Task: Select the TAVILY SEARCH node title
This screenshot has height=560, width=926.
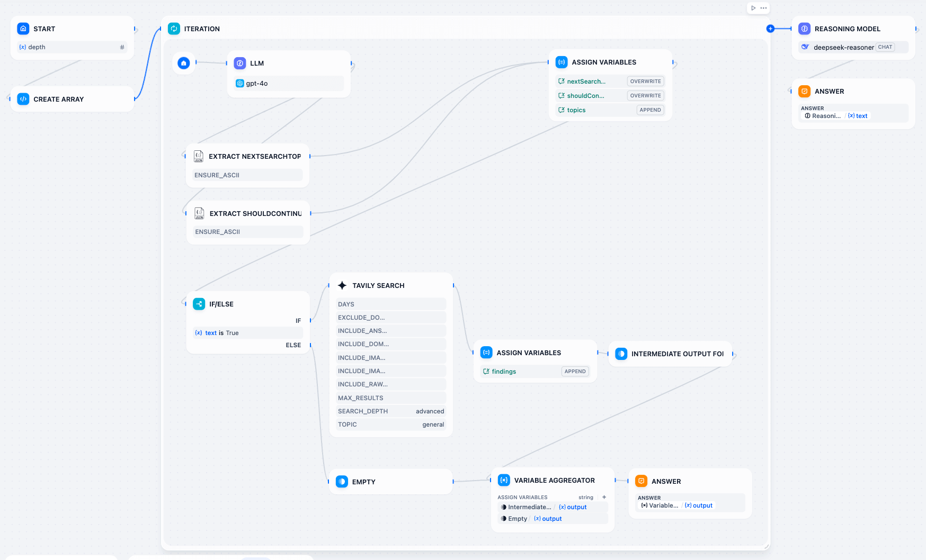Action: pyautogui.click(x=378, y=286)
